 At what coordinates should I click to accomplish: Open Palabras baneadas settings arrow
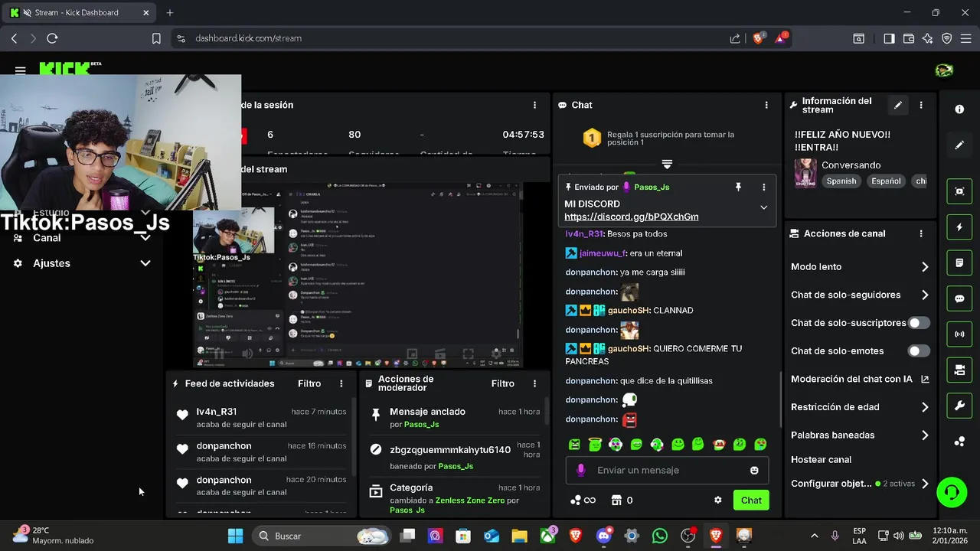[925, 435]
